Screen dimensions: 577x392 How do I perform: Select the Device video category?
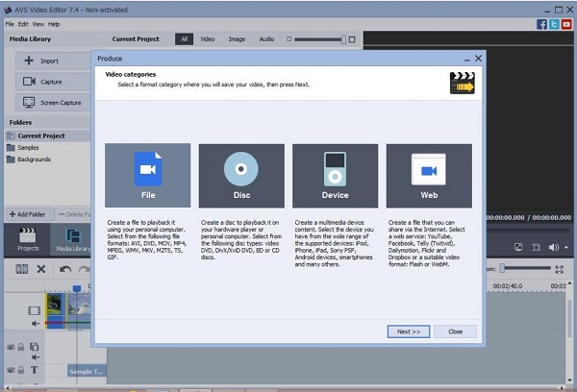(x=335, y=176)
